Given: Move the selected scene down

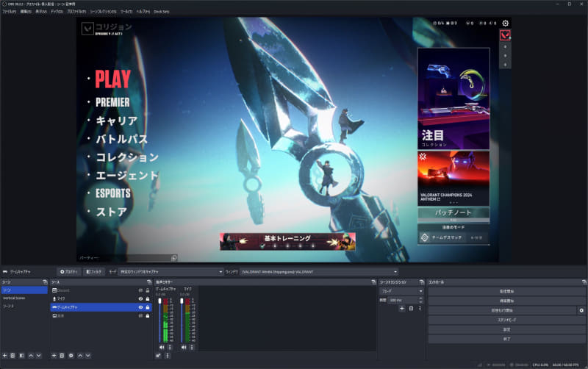Looking at the screenshot, I should pos(39,356).
